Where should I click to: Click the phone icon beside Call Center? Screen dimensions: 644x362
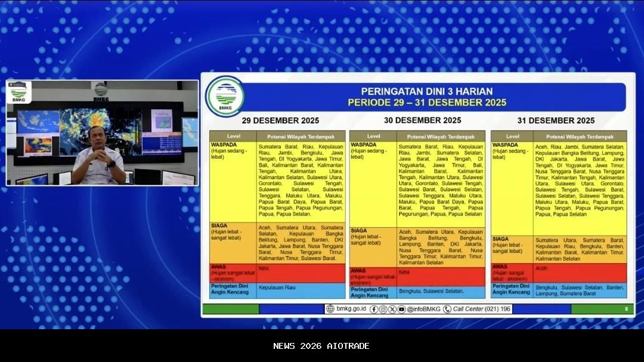click(x=447, y=309)
